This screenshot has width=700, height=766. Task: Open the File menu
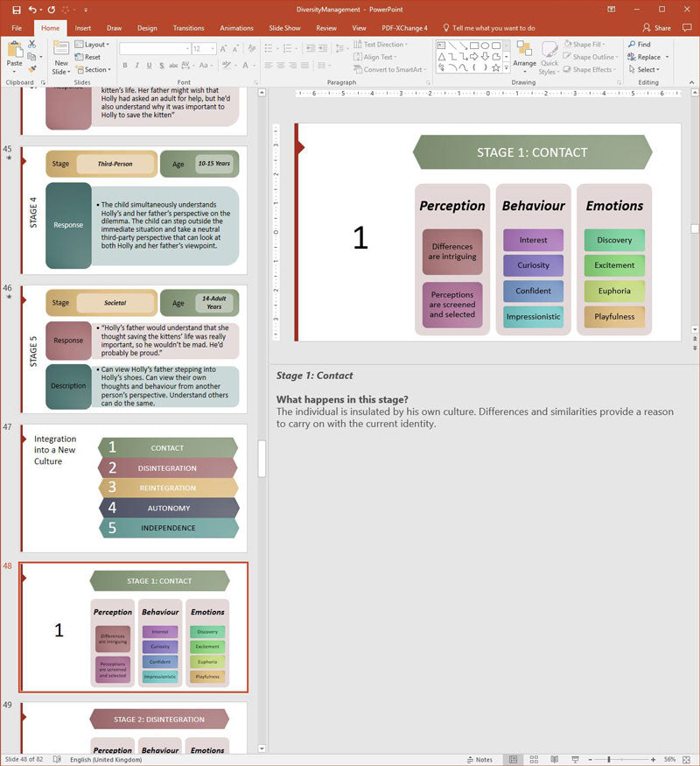pyautogui.click(x=17, y=28)
